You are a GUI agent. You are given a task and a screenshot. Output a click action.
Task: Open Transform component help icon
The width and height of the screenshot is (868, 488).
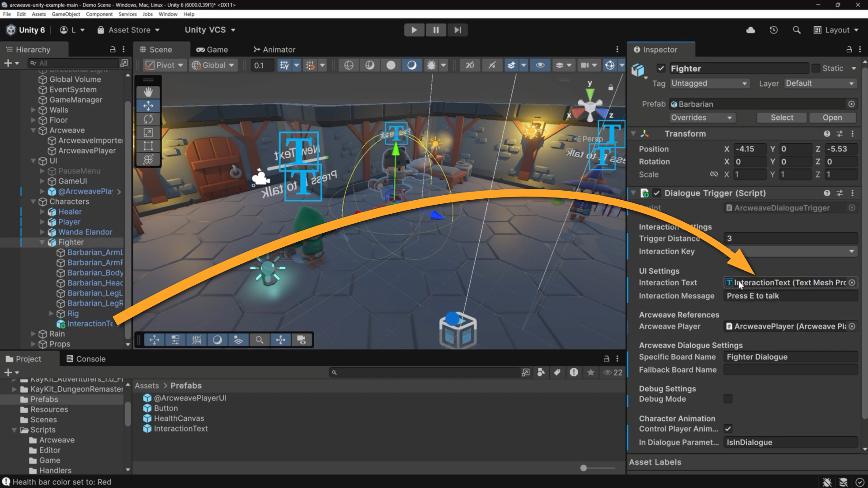[827, 134]
